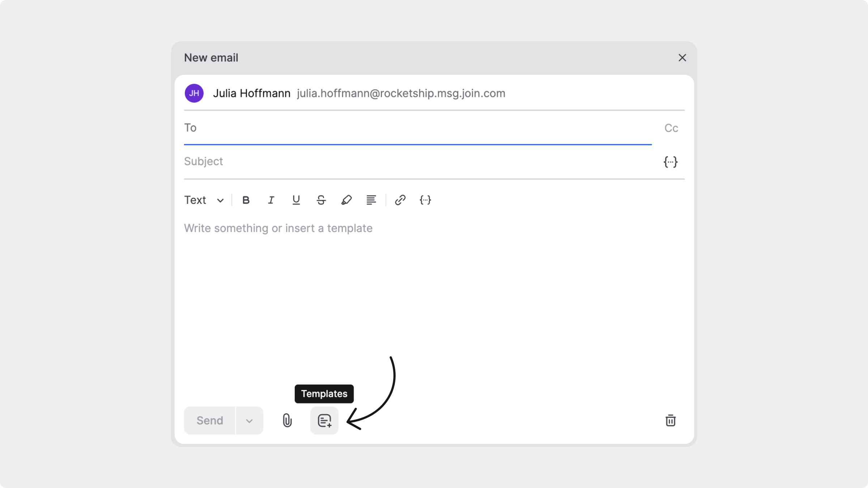Select the highlighter marker tool
The image size is (868, 488).
click(x=346, y=200)
